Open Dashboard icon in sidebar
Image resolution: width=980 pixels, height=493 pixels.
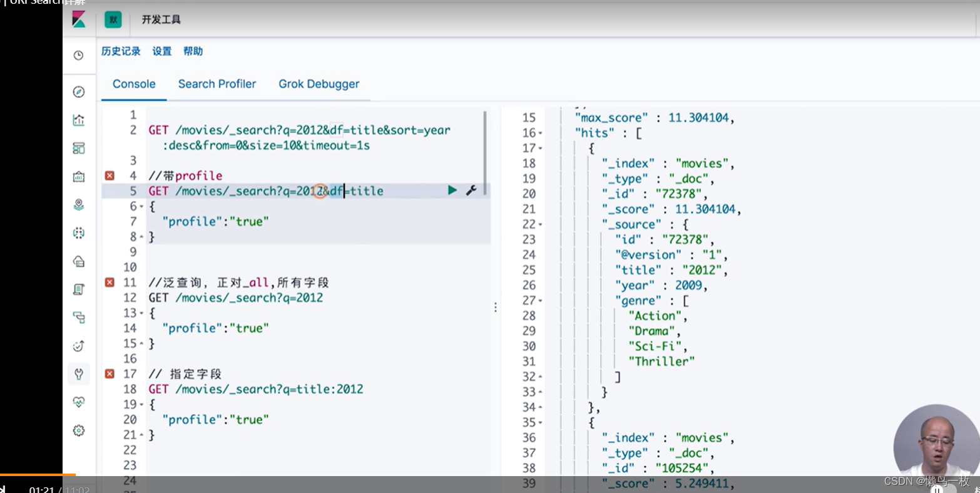79,148
